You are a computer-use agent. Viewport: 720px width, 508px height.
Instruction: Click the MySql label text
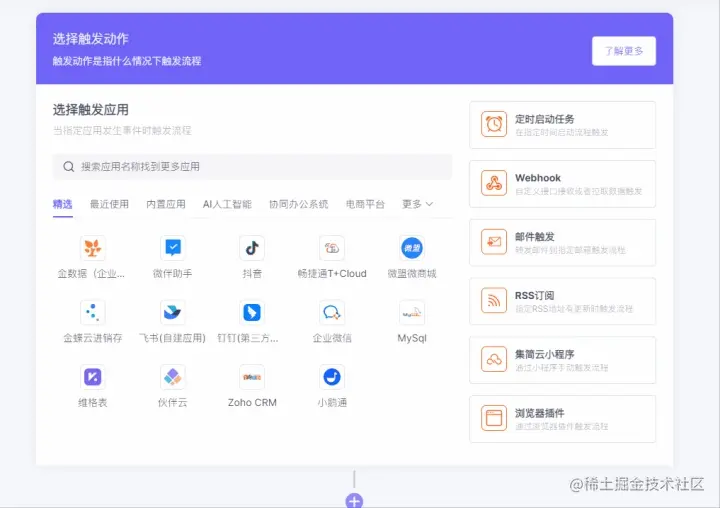tap(412, 339)
